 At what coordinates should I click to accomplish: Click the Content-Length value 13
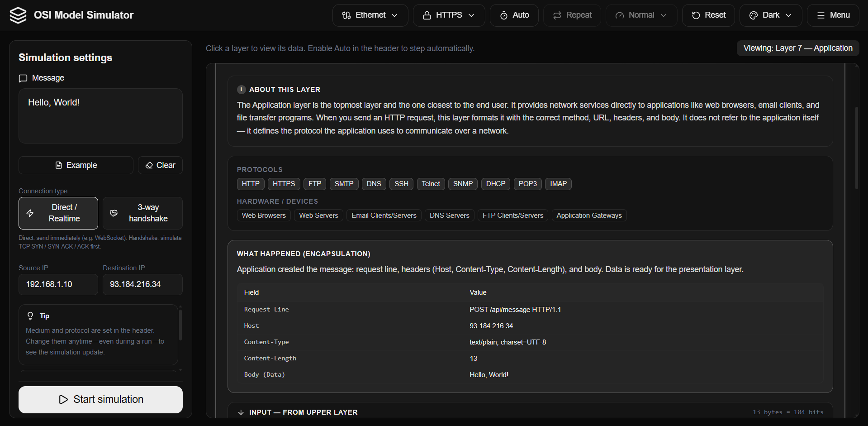point(474,359)
